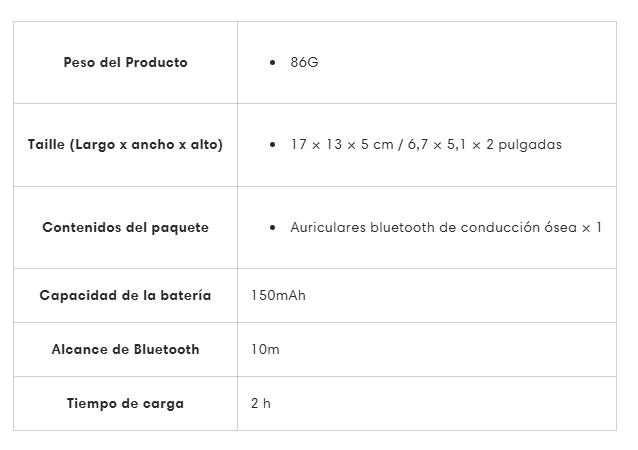This screenshot has height=450, width=638.
Task: Select the 86G weight value
Action: click(304, 63)
